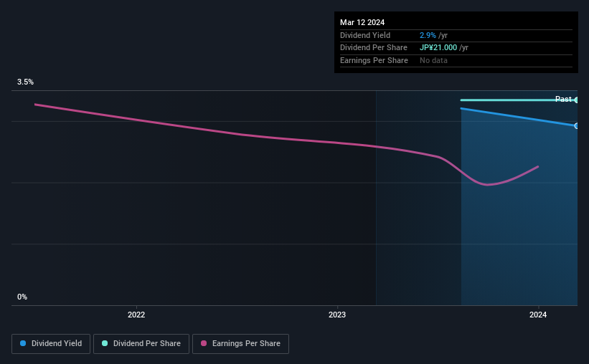Click the blue Dividend Yield endpoint marker

pos(577,126)
